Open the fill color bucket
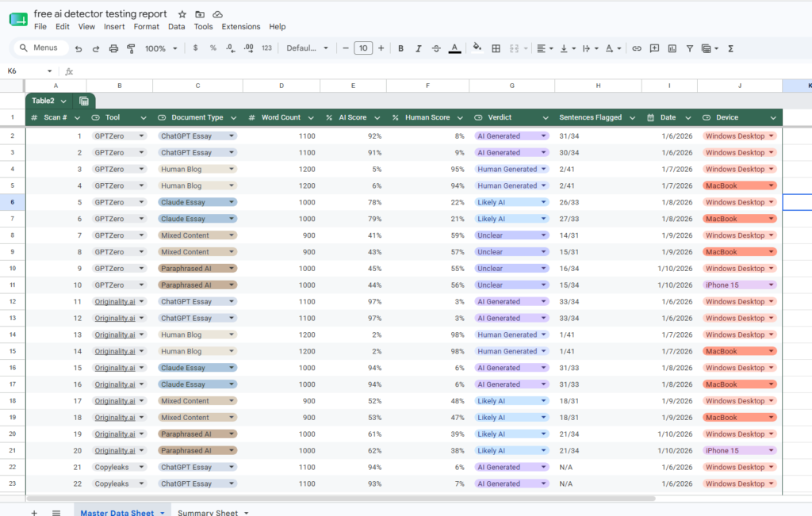Viewport: 812px width, 516px height. tap(477, 48)
